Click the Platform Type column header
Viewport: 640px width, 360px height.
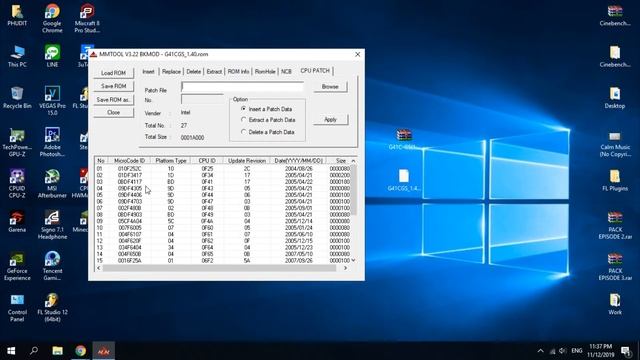[171, 160]
